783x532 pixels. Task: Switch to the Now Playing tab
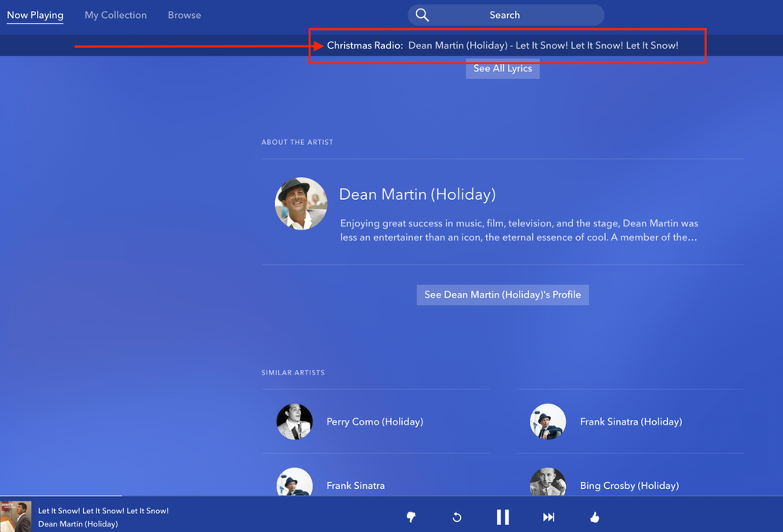(x=35, y=15)
